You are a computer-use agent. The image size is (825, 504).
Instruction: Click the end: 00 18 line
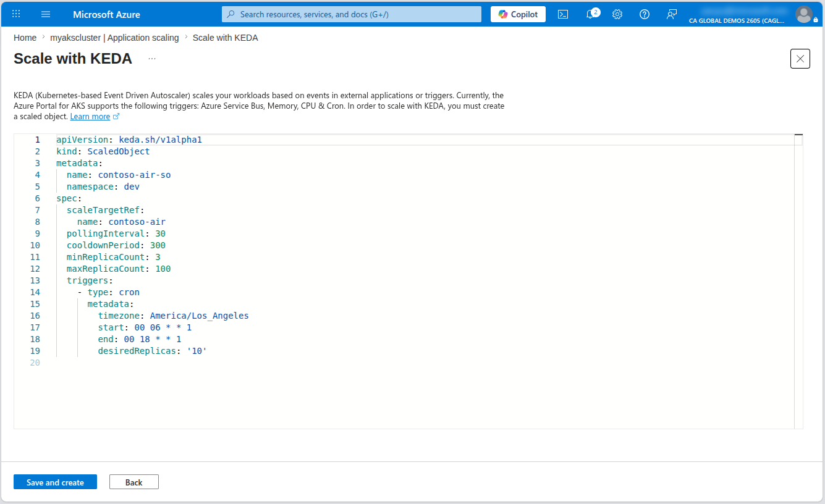click(140, 339)
